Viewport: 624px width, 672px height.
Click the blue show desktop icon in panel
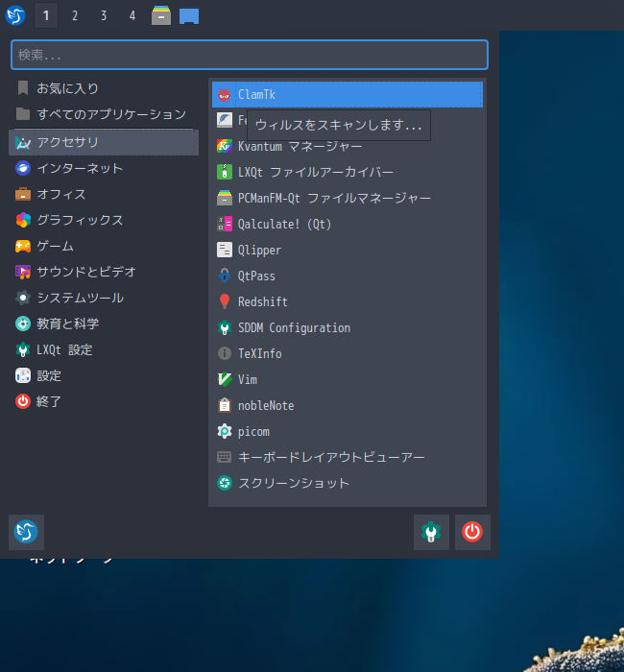click(189, 16)
